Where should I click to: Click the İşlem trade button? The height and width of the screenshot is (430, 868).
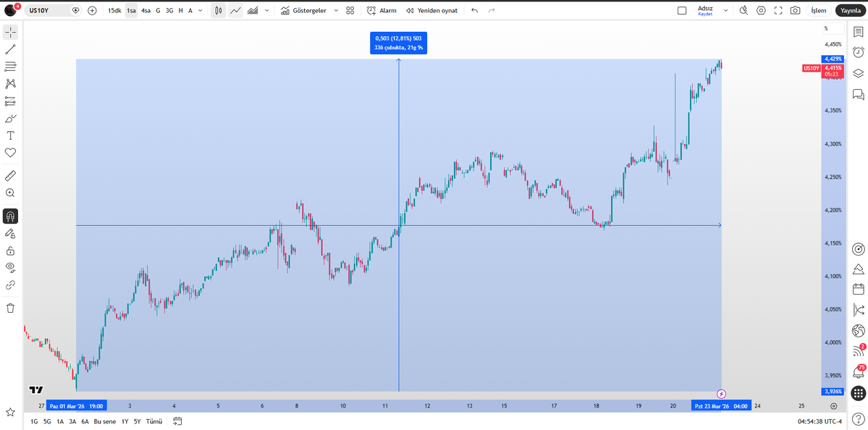[819, 11]
